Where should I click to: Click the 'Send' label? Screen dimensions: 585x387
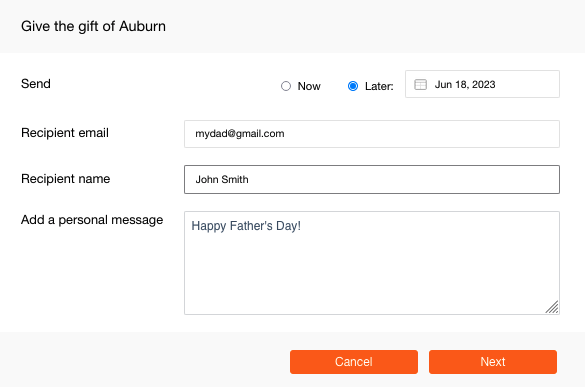(x=35, y=84)
